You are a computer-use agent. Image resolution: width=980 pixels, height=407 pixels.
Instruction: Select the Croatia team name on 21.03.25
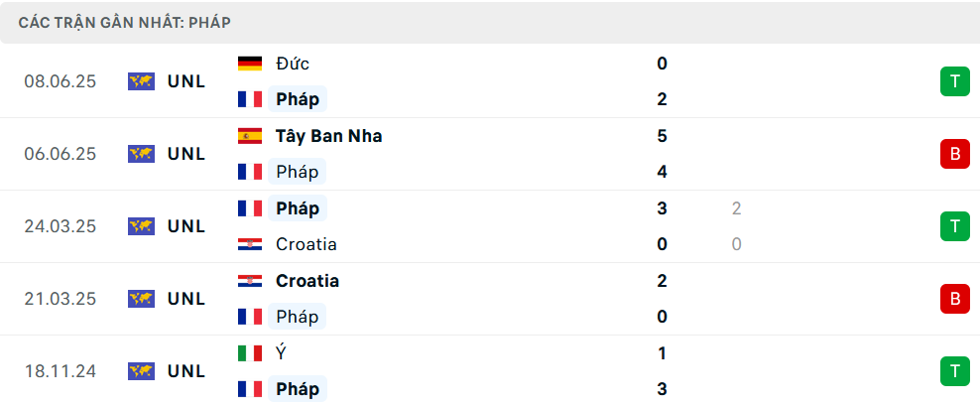click(307, 281)
